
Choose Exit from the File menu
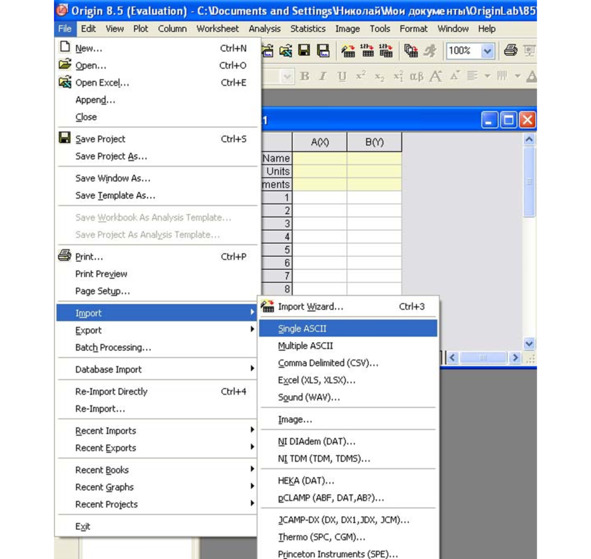click(x=156, y=526)
